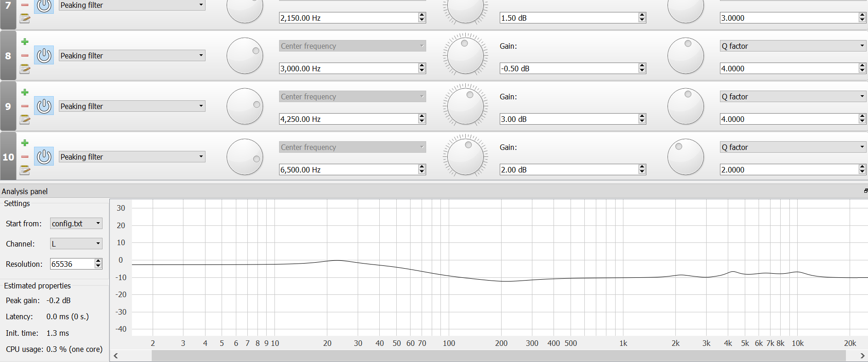
Task: Open text edit icon for filter row 9
Action: pos(25,120)
